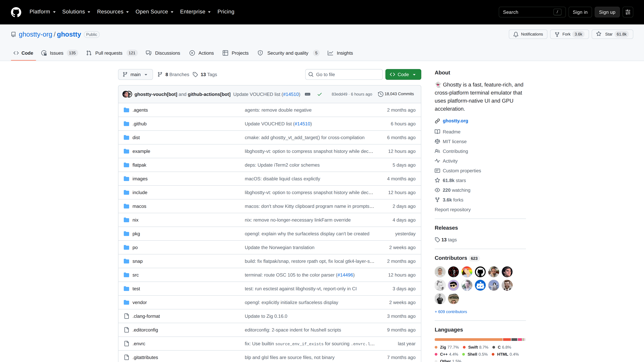Image resolution: width=644 pixels, height=362 pixels.
Task: Click the ghostty-vouch[bot] avatar
Action: [x=125, y=94]
